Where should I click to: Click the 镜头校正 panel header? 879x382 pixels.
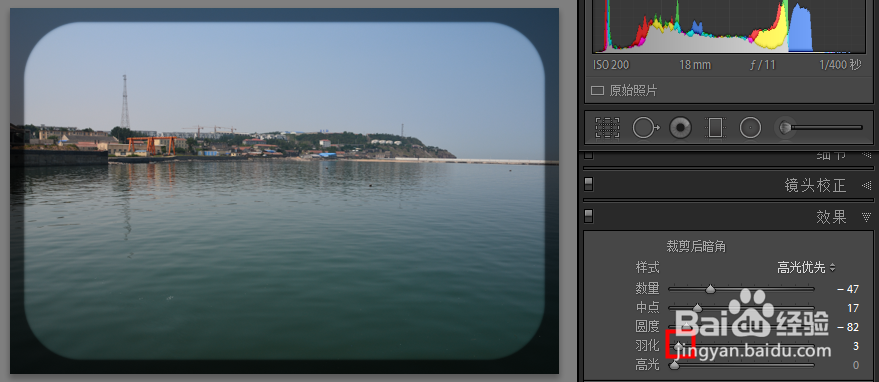pyautogui.click(x=728, y=185)
